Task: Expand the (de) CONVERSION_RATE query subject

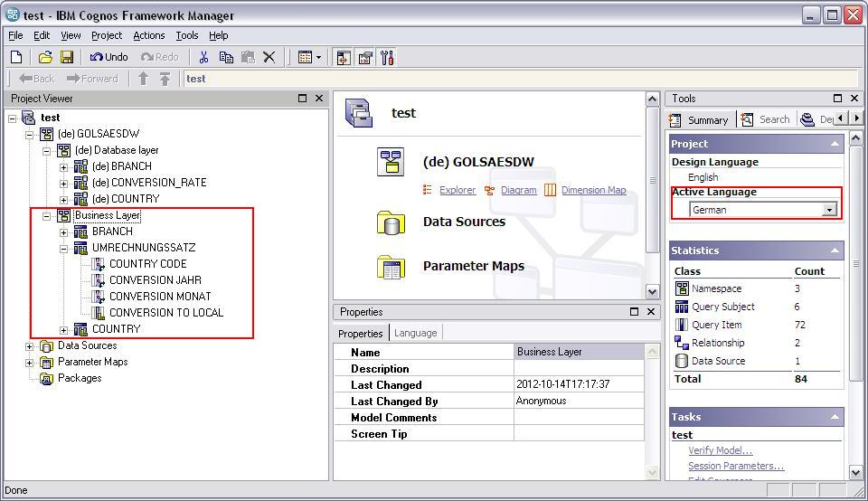Action: pos(63,183)
